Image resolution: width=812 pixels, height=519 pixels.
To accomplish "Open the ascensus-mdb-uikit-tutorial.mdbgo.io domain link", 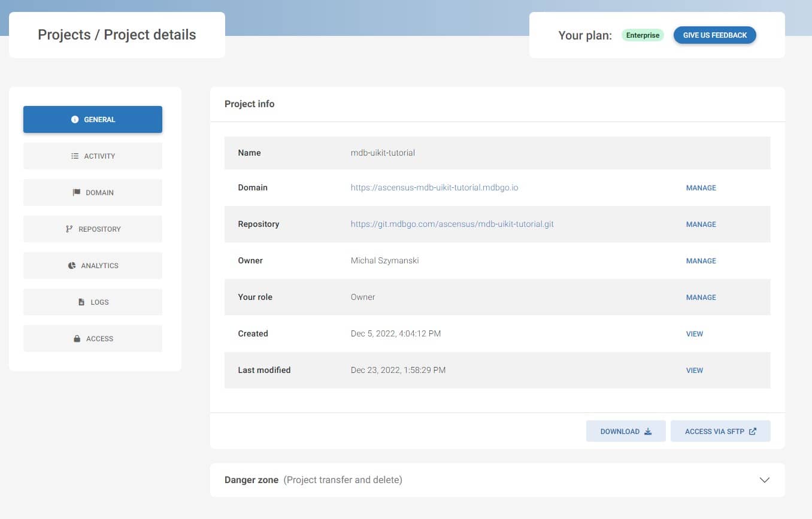I will [x=434, y=188].
